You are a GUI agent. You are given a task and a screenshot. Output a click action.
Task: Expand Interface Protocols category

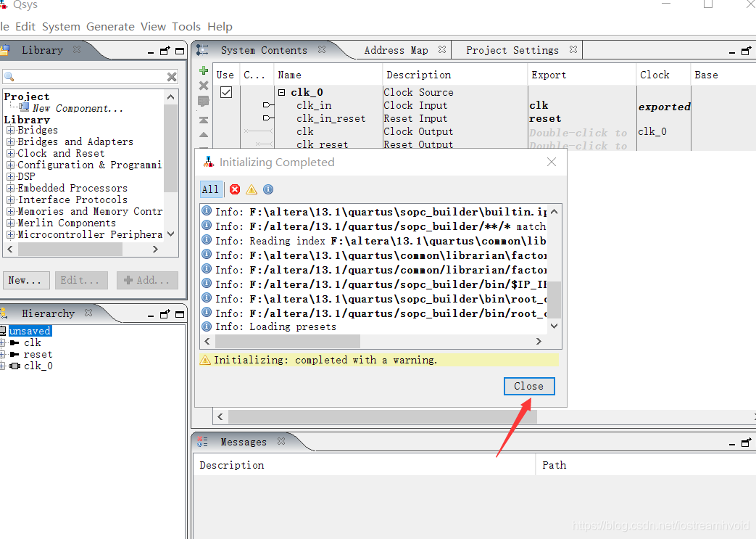tap(11, 199)
